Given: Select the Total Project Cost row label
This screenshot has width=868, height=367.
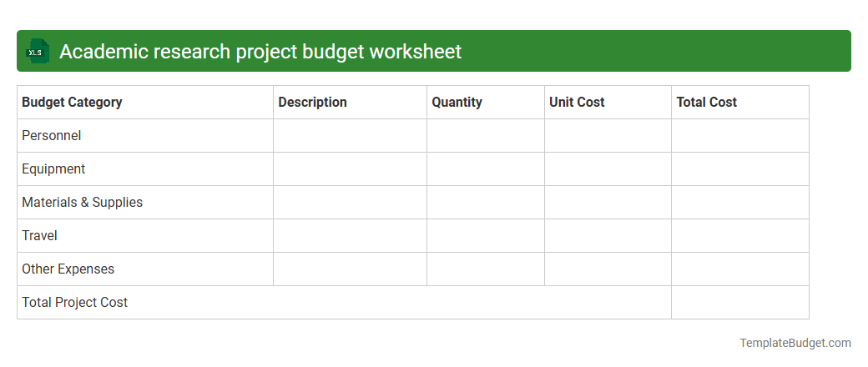Looking at the screenshot, I should pyautogui.click(x=75, y=302).
